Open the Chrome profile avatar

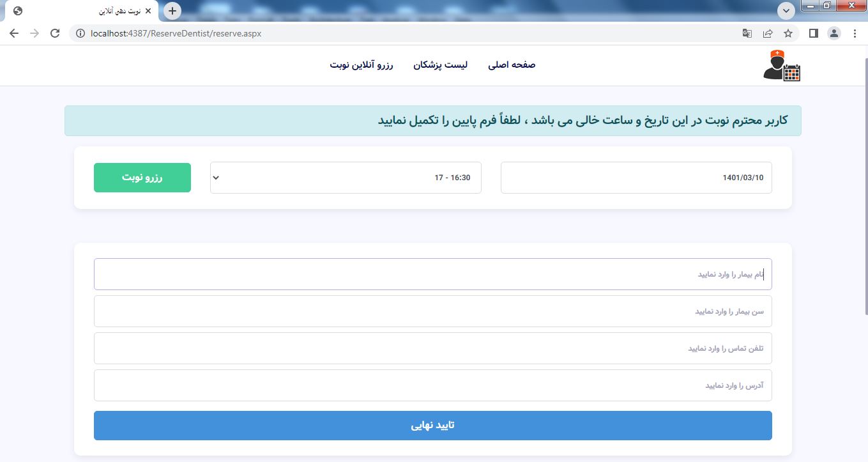click(834, 34)
